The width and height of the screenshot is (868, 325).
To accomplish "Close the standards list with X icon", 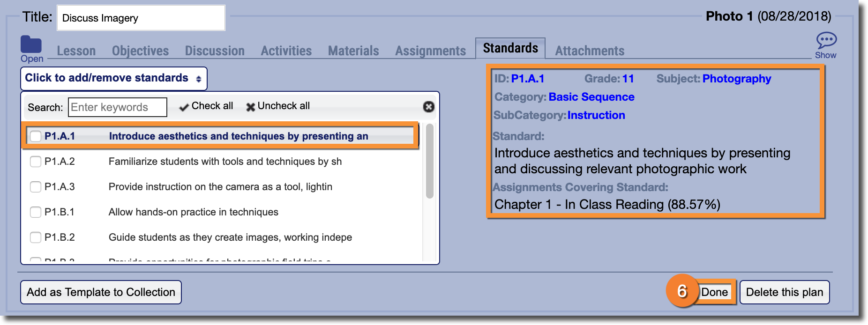I will [428, 107].
